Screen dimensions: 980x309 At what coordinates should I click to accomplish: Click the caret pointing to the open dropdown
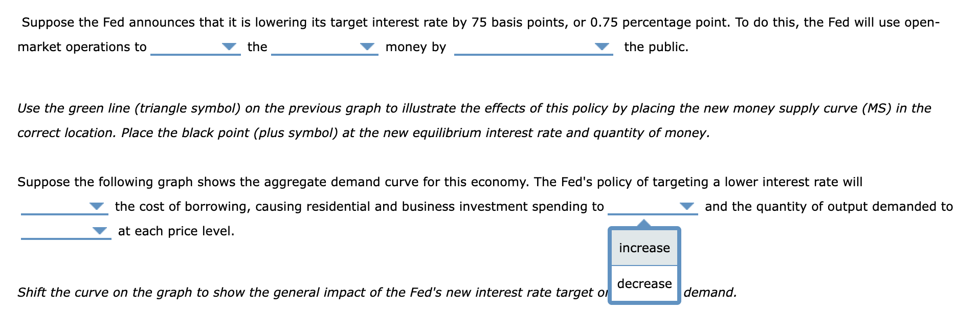(643, 223)
